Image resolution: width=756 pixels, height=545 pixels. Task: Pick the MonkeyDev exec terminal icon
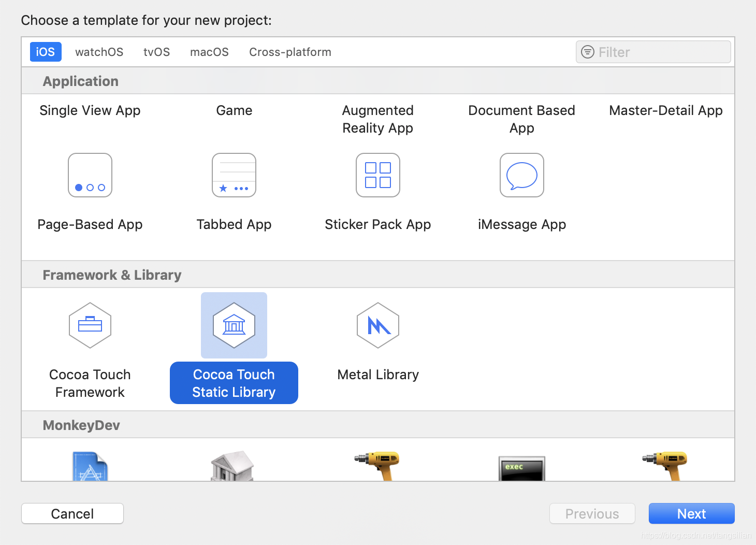[x=522, y=468]
